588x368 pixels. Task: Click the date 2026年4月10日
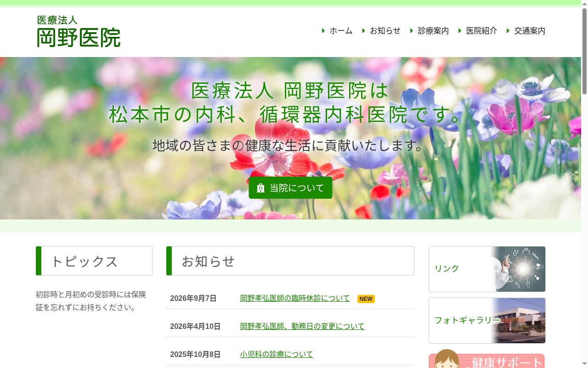pyautogui.click(x=195, y=326)
